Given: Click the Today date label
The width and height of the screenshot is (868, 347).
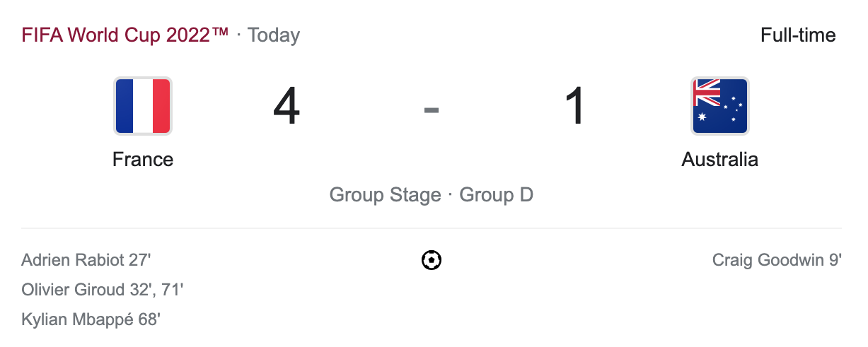Looking at the screenshot, I should click(274, 35).
